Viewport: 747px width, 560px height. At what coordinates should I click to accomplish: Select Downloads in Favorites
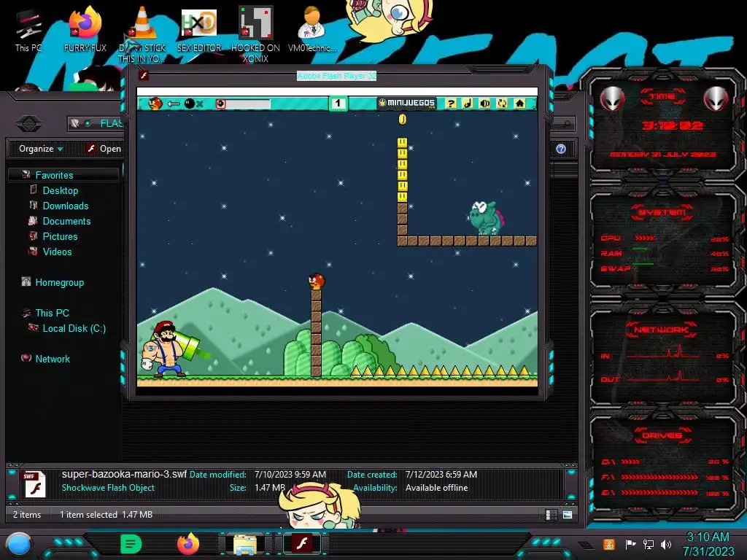point(66,206)
